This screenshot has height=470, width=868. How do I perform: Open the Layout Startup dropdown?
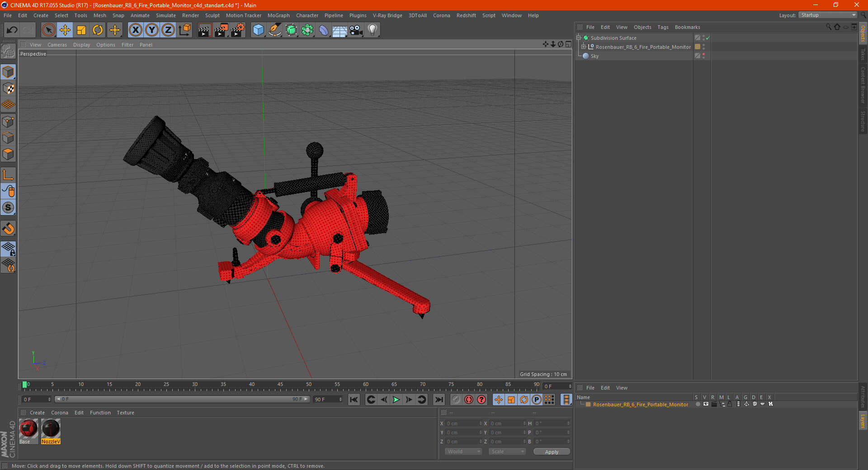pyautogui.click(x=828, y=15)
